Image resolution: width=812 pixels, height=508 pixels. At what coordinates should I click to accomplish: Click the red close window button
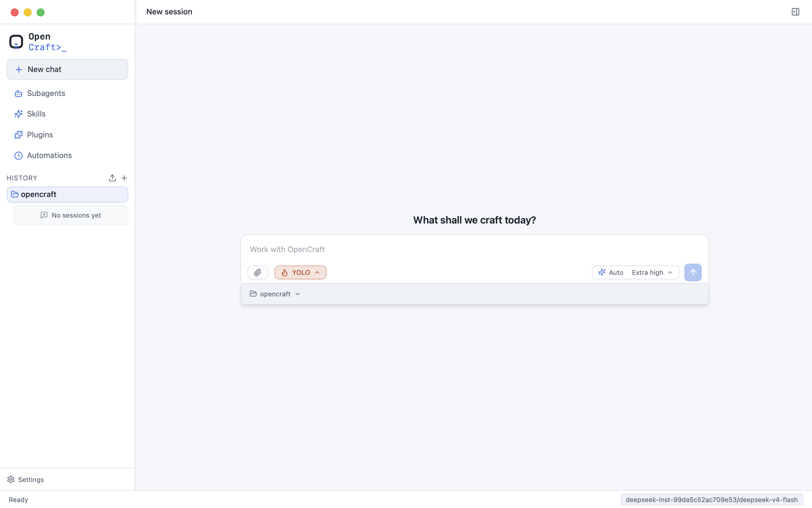[14, 12]
